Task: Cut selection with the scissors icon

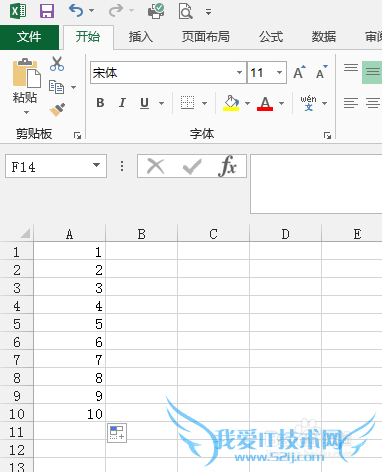Action: 57,64
